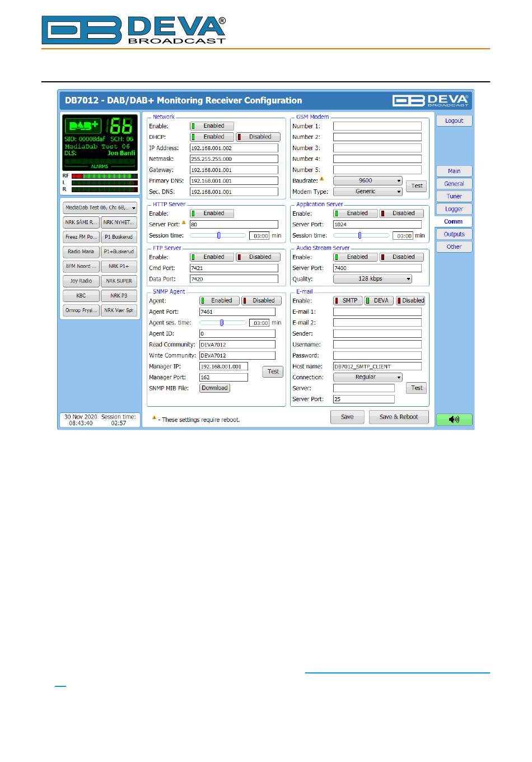The height and width of the screenshot is (762, 532).
Task: Click the Save & Reboot button
Action: click(x=399, y=417)
